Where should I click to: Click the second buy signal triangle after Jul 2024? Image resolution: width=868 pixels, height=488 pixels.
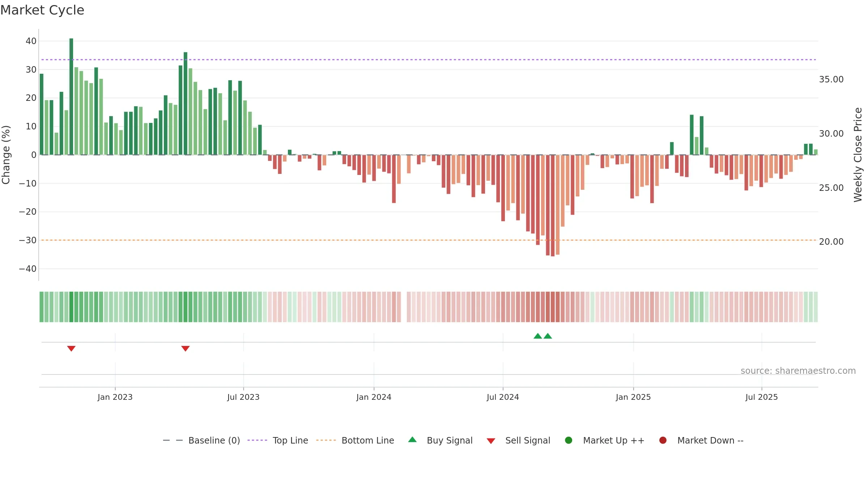point(548,336)
